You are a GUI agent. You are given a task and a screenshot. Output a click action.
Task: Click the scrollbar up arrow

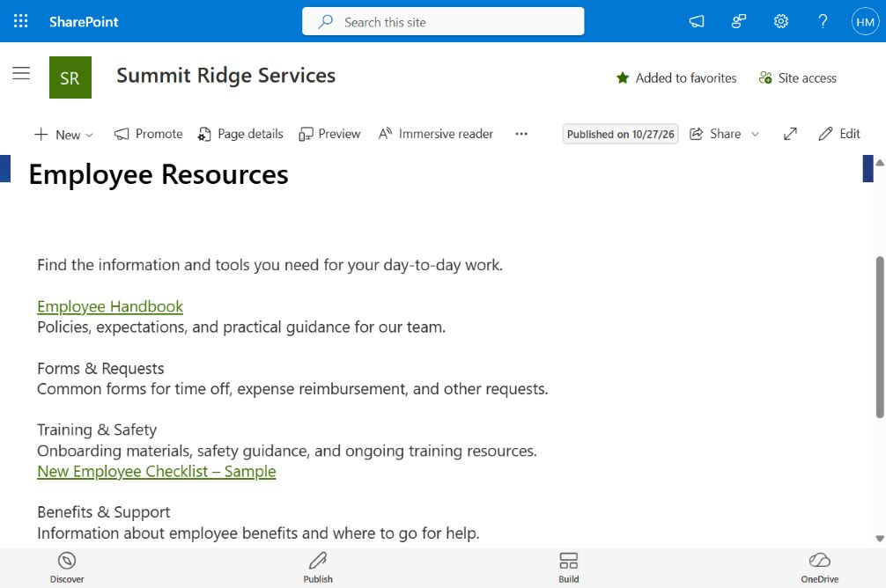click(880, 163)
